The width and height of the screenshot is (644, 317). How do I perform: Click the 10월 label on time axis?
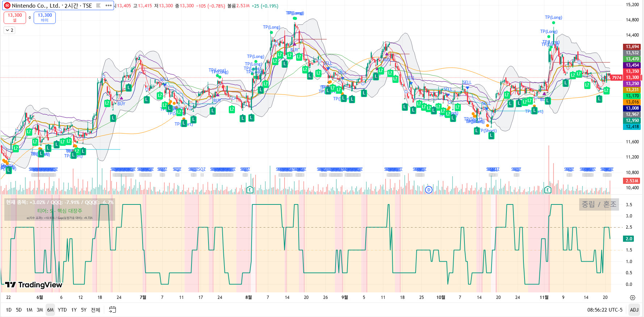[x=441, y=297]
